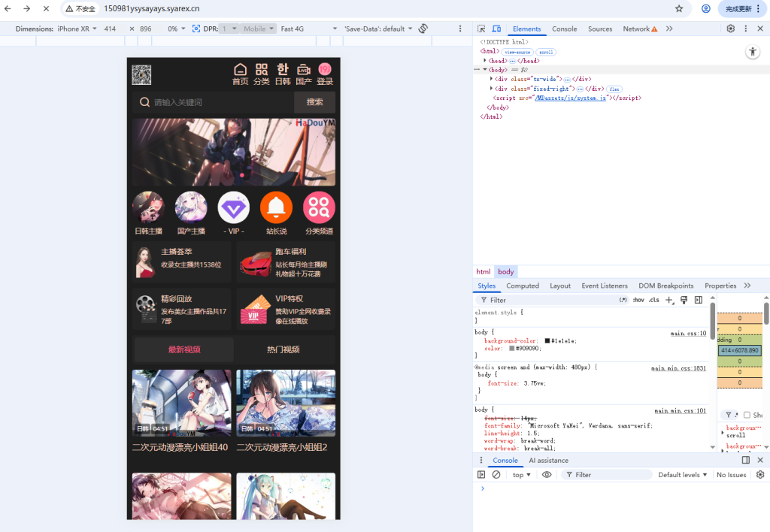Open main.css:10 source link

coord(688,333)
